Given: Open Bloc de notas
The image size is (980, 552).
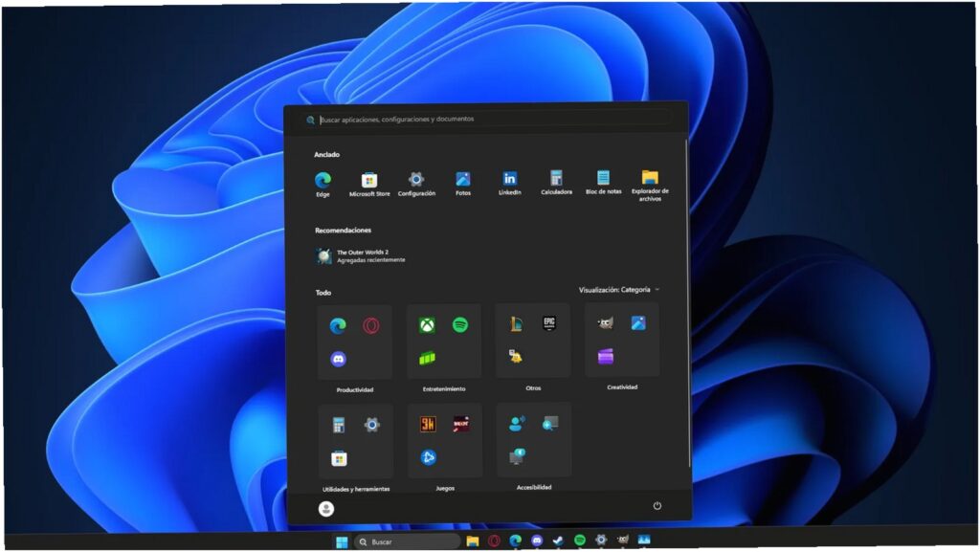Looking at the screenshot, I should (x=603, y=183).
